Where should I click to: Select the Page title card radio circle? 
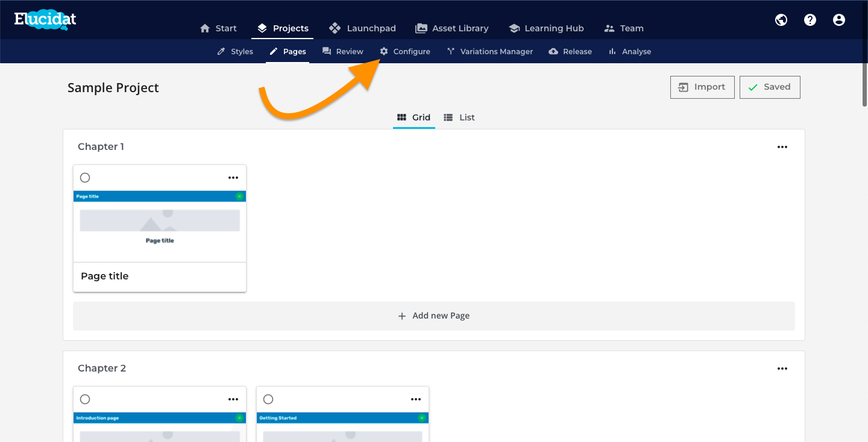tap(85, 178)
